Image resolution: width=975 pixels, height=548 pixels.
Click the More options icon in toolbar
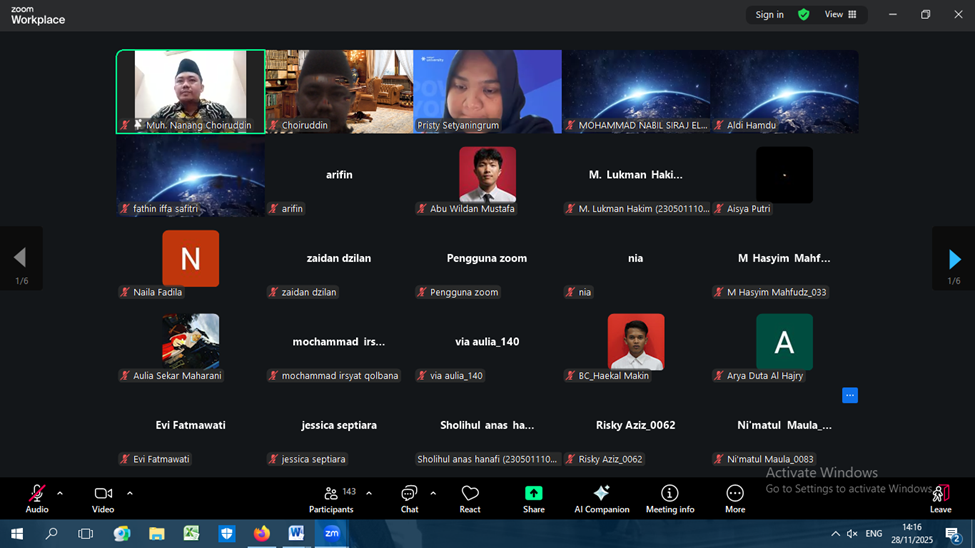click(x=735, y=498)
